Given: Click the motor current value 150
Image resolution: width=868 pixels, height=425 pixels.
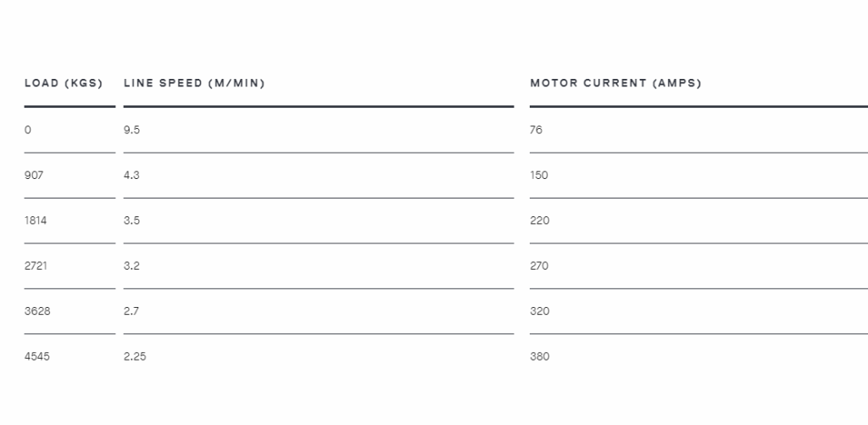Looking at the screenshot, I should [538, 175].
